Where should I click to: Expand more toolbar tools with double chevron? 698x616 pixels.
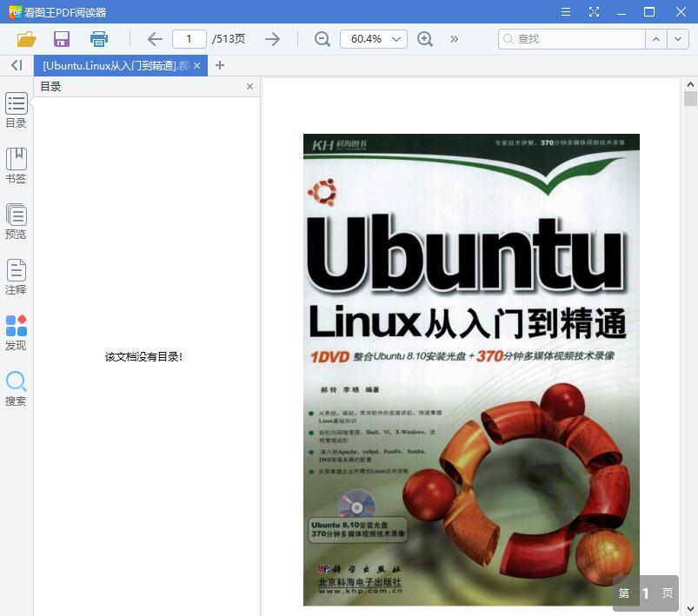coord(454,39)
